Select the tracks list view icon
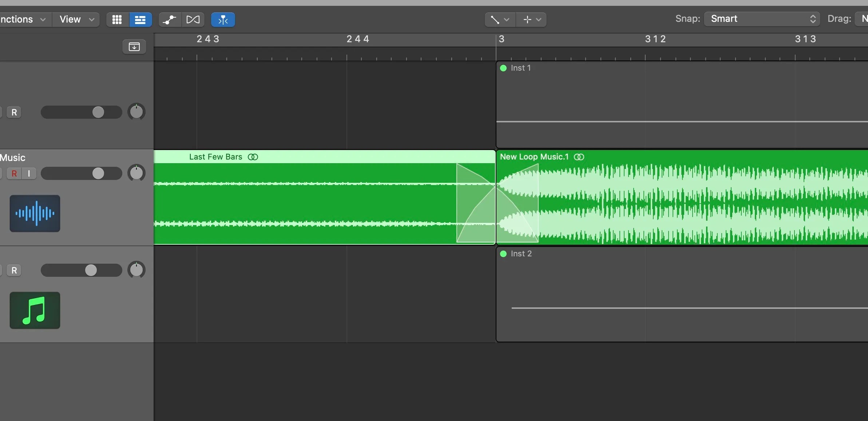Image resolution: width=868 pixels, height=421 pixels. click(140, 19)
